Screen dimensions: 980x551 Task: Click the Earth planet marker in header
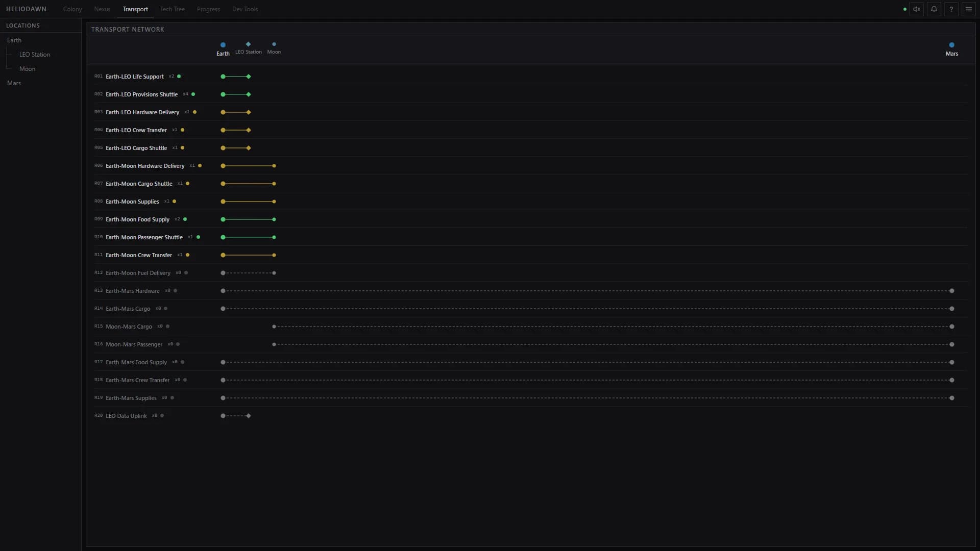(223, 45)
